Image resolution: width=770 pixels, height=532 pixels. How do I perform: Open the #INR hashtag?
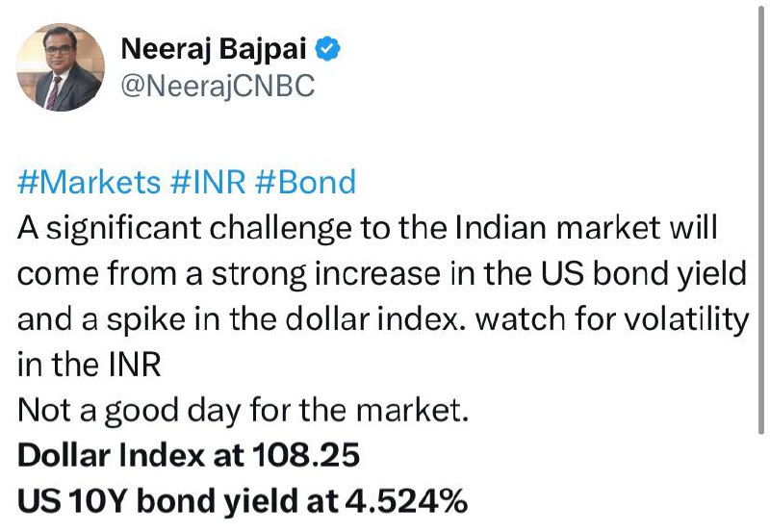(x=208, y=182)
